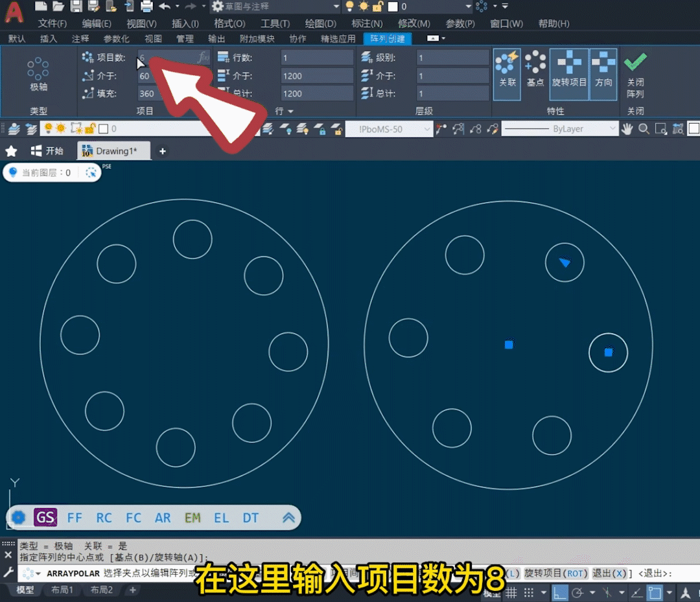Screen dimensions: 700x602
Task: Click the 项目数 item count input field
Action: tap(173, 58)
